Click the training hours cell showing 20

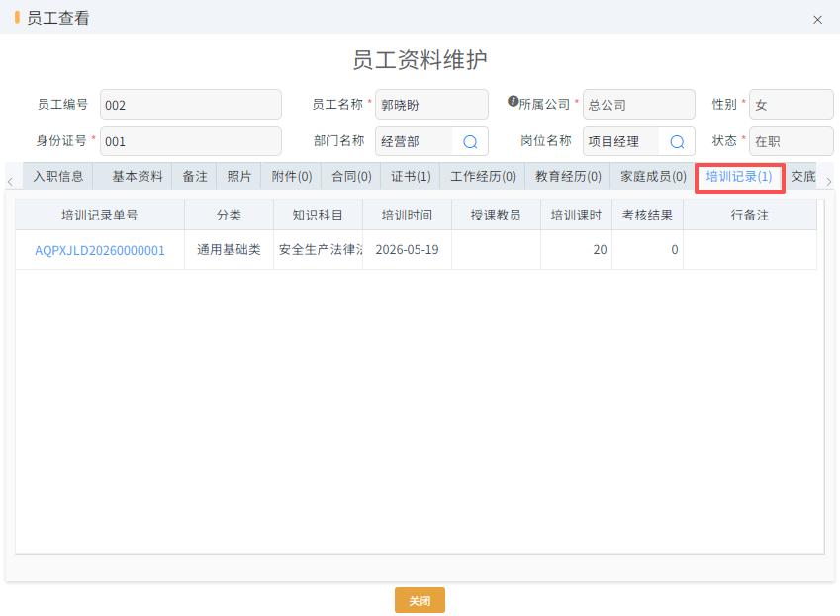pos(577,250)
